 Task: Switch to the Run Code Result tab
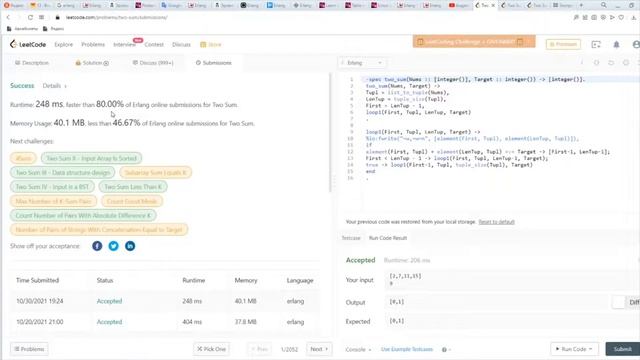click(x=388, y=238)
